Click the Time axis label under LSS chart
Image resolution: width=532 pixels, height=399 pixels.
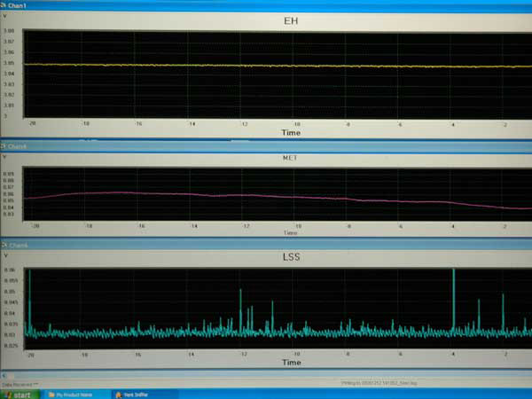292,363
